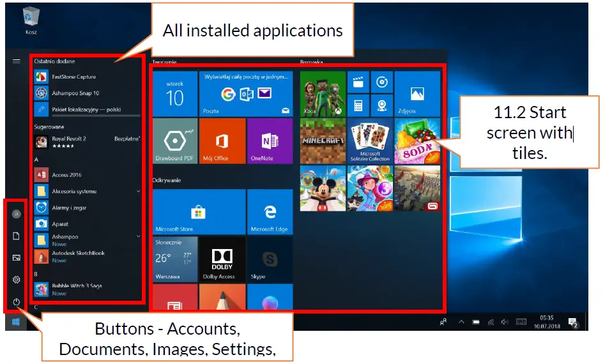The height and width of the screenshot is (364, 612).
Task: Open the Dolby Access tile
Action: point(222,259)
